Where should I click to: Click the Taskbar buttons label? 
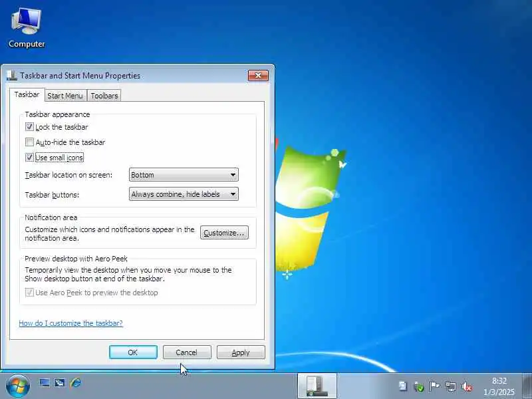52,195
